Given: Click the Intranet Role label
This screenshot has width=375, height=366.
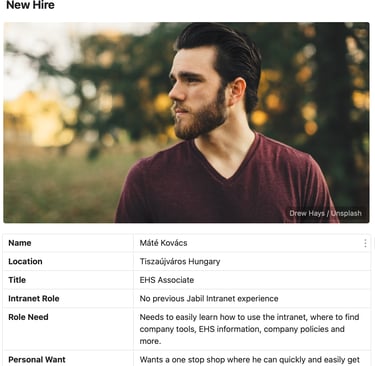Looking at the screenshot, I should (34, 298).
